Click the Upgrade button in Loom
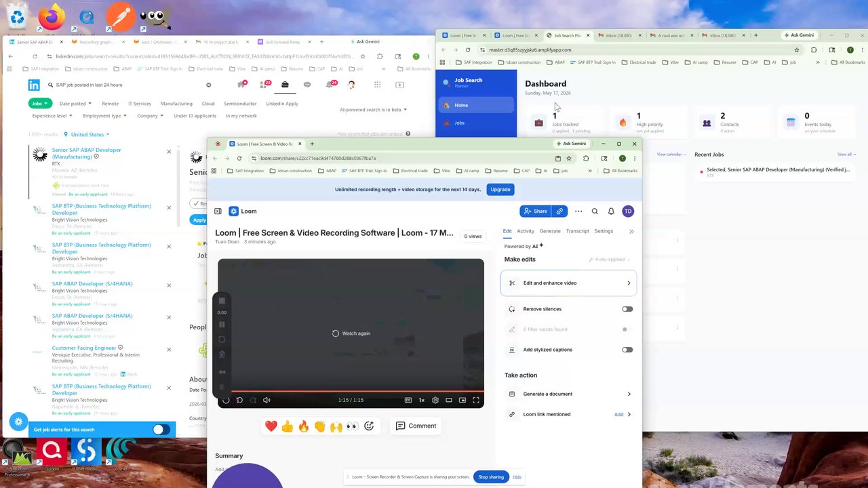The width and height of the screenshot is (868, 488). tap(500, 189)
